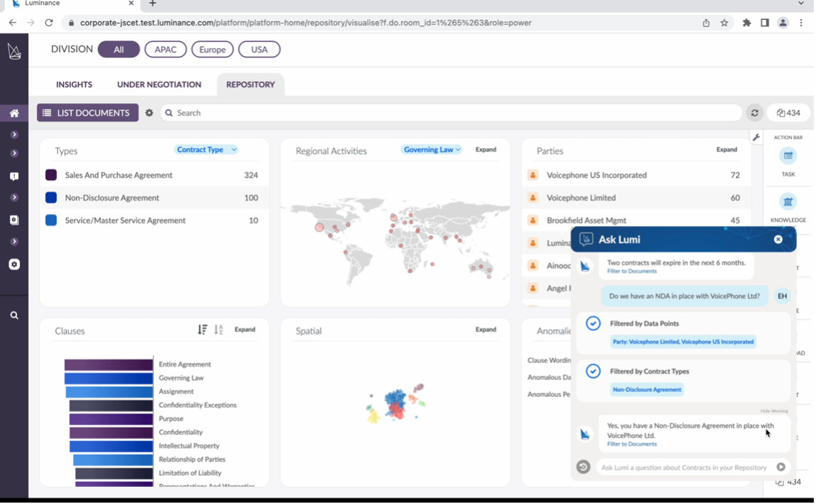Send the Ask Lumi question arrow

click(x=781, y=467)
